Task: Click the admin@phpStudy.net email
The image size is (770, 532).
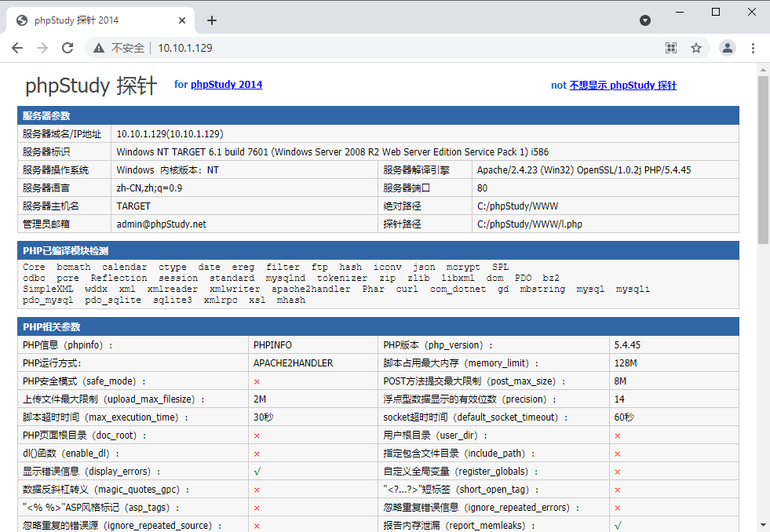Action: point(161,224)
